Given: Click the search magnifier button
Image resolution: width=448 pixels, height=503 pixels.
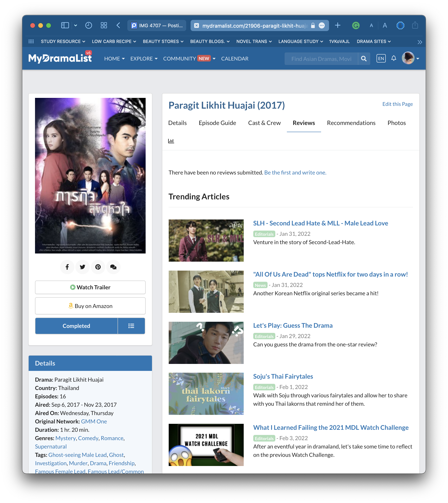Looking at the screenshot, I should tap(364, 59).
